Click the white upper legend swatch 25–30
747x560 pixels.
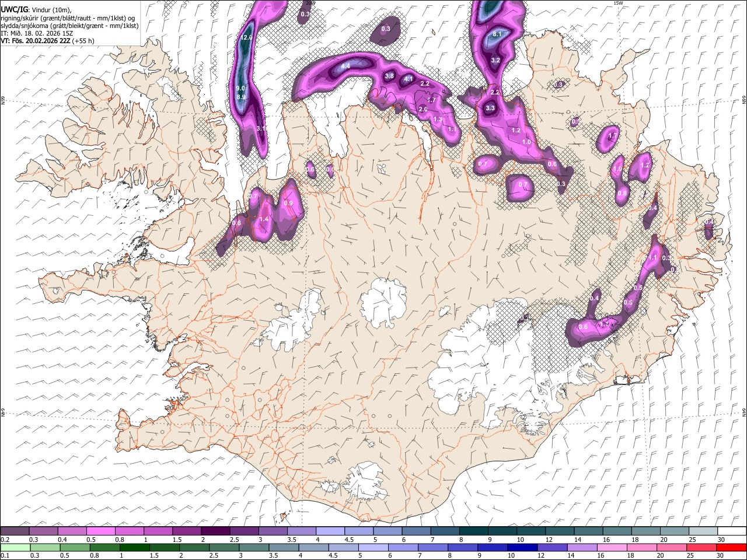pyautogui.click(x=703, y=531)
